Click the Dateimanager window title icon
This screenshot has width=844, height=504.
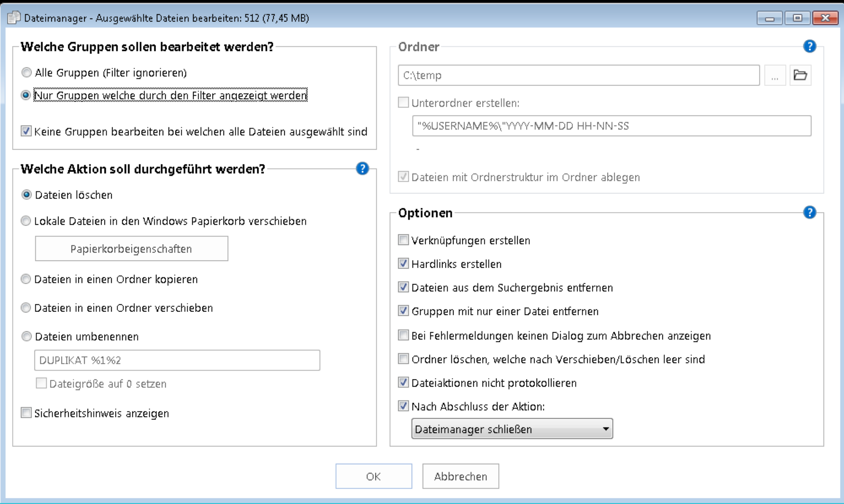[14, 18]
